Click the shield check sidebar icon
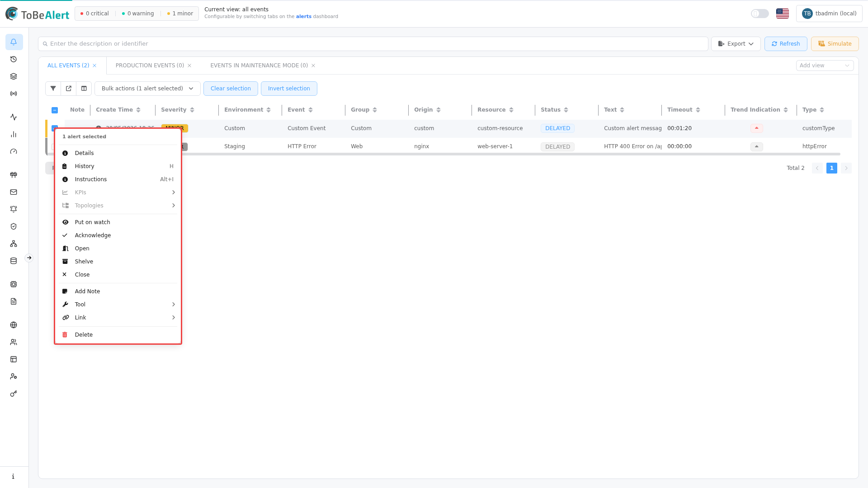The image size is (868, 488). tap(14, 226)
